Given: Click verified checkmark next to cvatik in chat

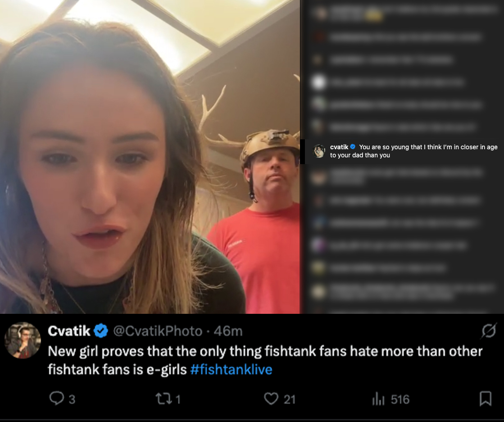Looking at the screenshot, I should coord(353,147).
